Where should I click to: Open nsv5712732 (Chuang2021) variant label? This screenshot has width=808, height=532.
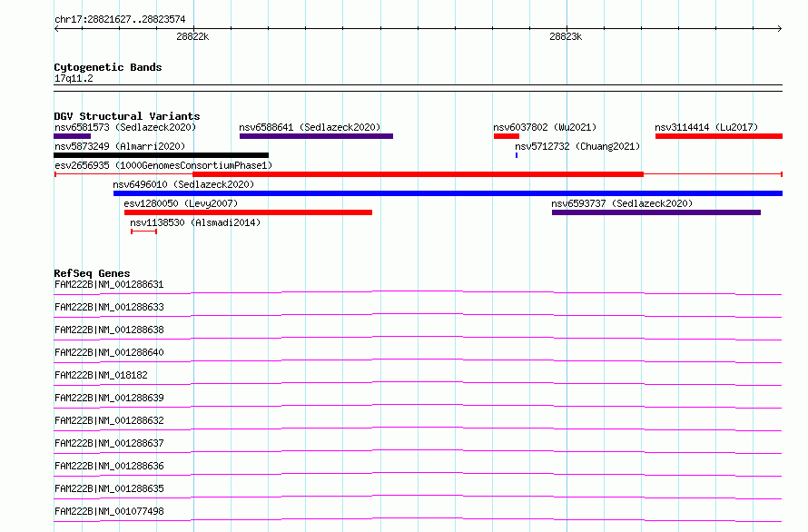[577, 146]
